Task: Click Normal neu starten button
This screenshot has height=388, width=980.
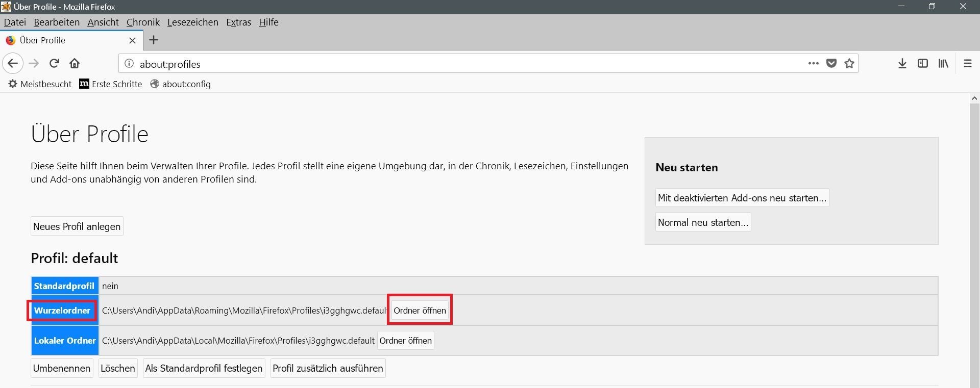Action: pyautogui.click(x=703, y=222)
